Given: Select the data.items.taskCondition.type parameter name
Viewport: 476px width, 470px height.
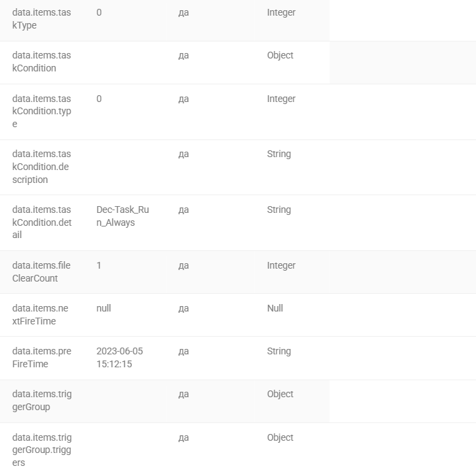Looking at the screenshot, I should [41, 111].
